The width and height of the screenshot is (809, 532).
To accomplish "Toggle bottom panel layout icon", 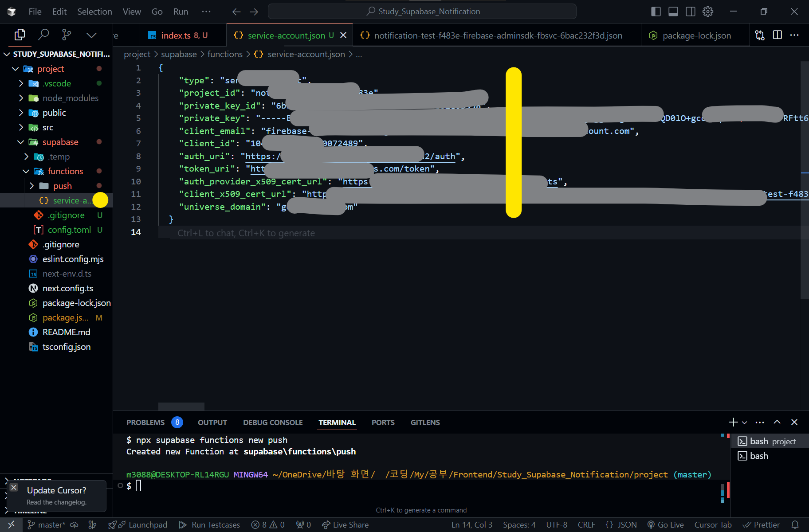I will pos(673,12).
